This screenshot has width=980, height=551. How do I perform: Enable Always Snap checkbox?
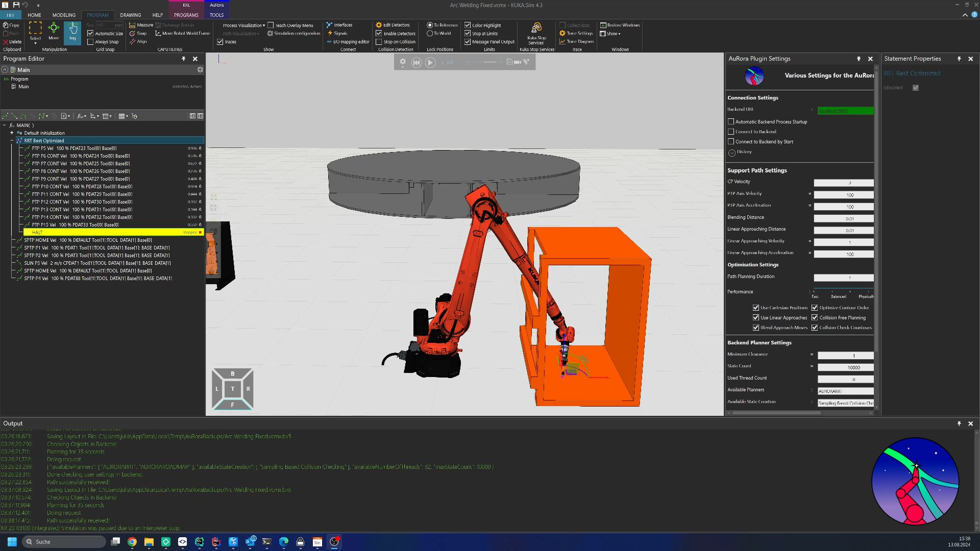pos(90,42)
